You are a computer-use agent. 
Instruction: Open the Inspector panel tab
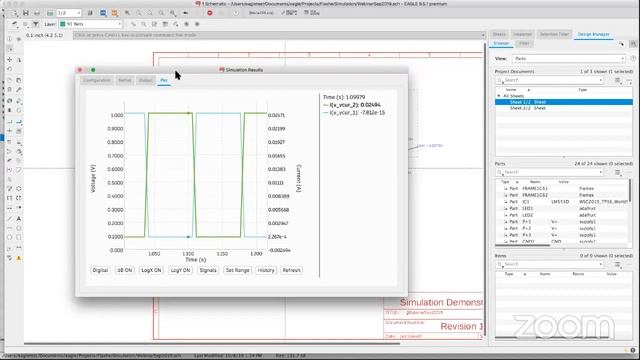click(x=522, y=34)
